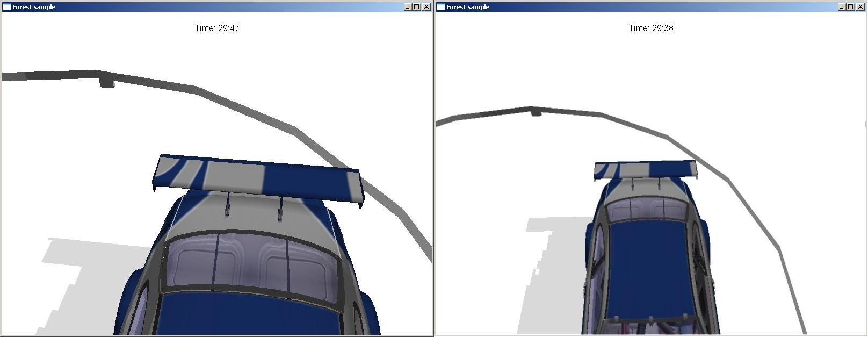868x337 pixels.
Task: Select the left Forest sample title bar
Action: click(215, 7)
